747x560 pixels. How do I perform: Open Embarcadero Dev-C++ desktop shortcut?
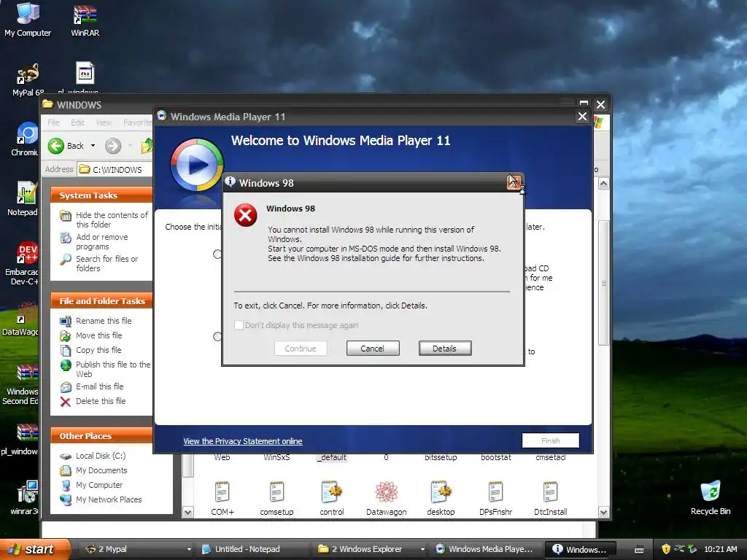point(23,262)
